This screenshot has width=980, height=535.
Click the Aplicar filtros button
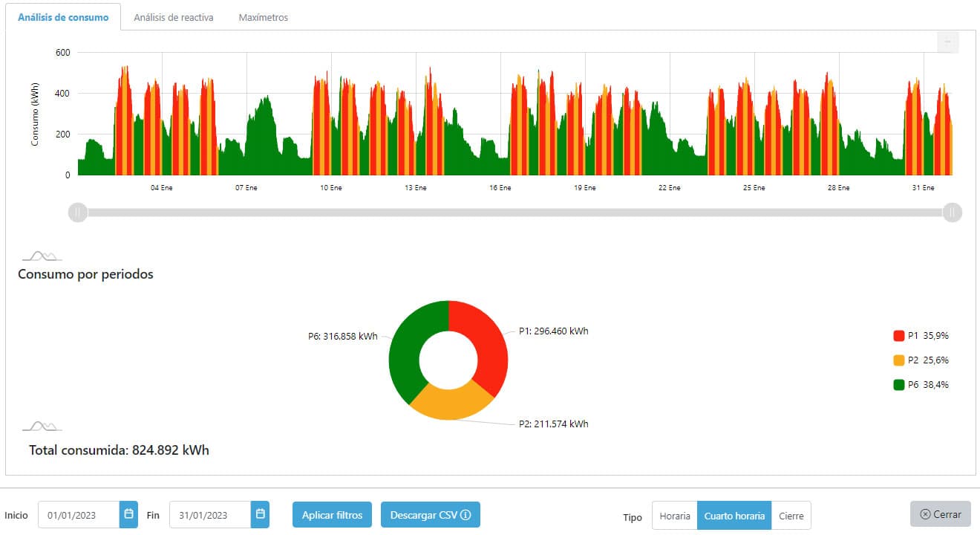point(332,514)
